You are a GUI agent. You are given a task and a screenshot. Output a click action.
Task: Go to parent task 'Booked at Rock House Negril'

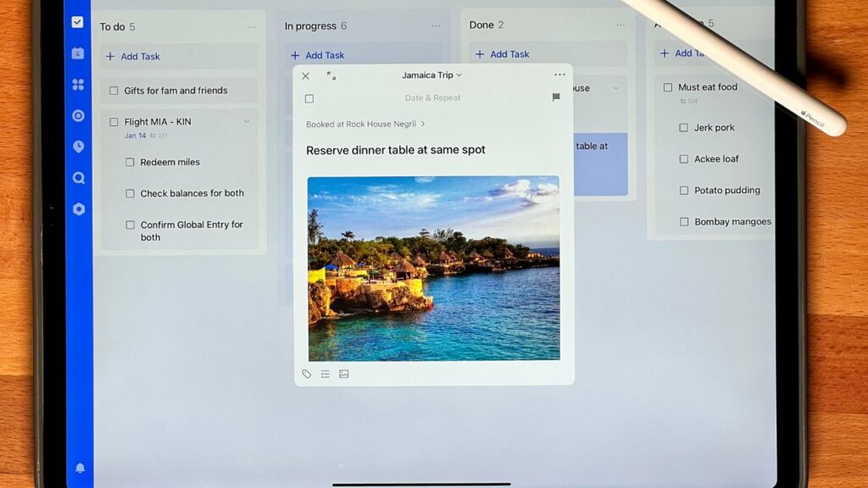point(365,124)
